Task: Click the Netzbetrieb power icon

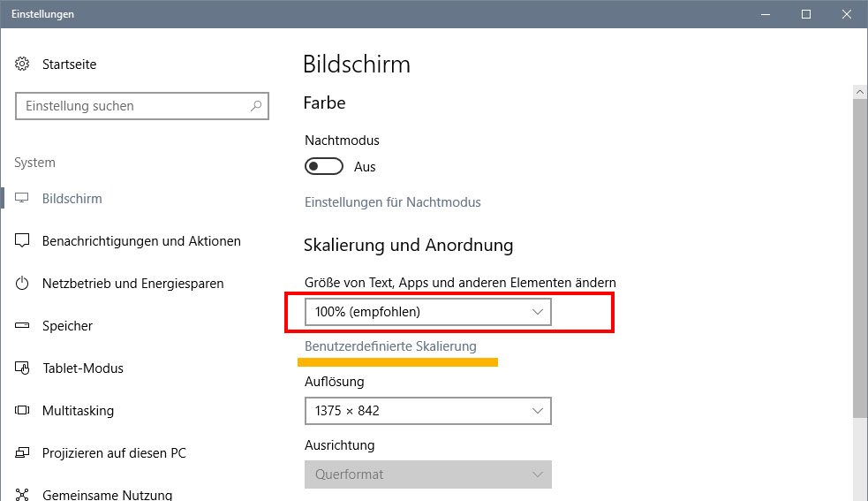Action: pyautogui.click(x=23, y=284)
